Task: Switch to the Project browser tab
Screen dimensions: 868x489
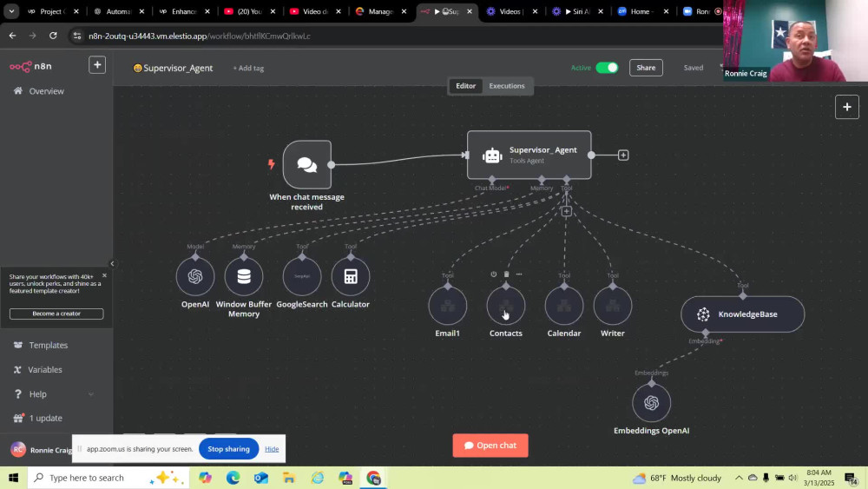Action: click(x=52, y=11)
